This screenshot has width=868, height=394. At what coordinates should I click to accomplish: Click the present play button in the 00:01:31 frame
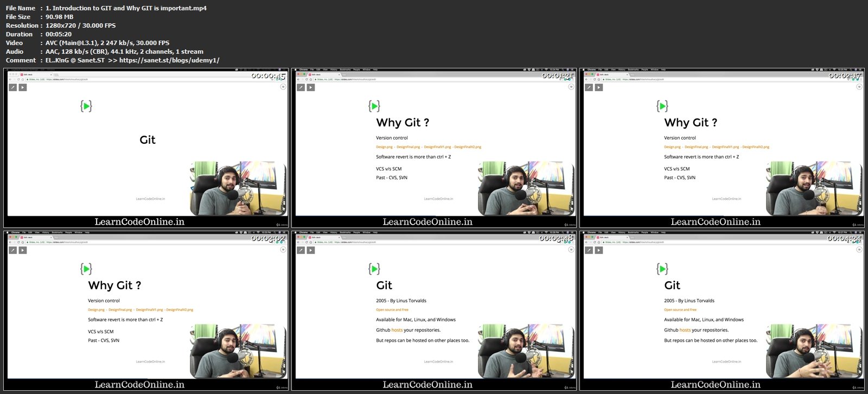[311, 87]
